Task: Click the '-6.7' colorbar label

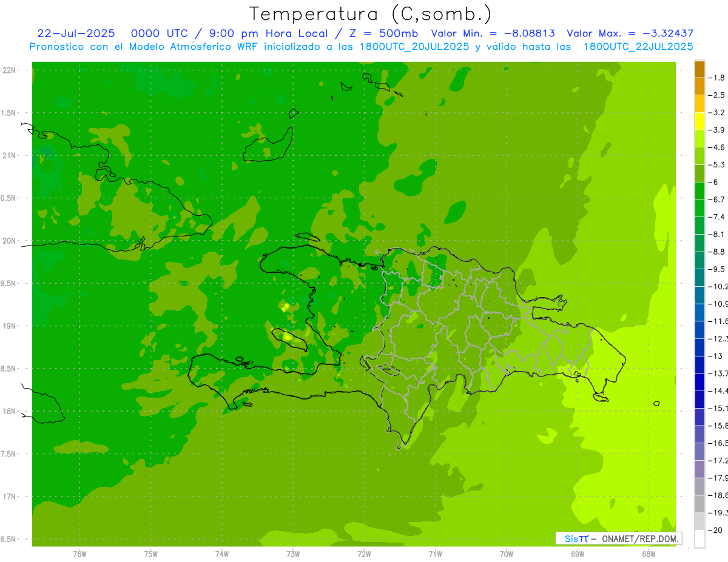Action: (x=718, y=199)
